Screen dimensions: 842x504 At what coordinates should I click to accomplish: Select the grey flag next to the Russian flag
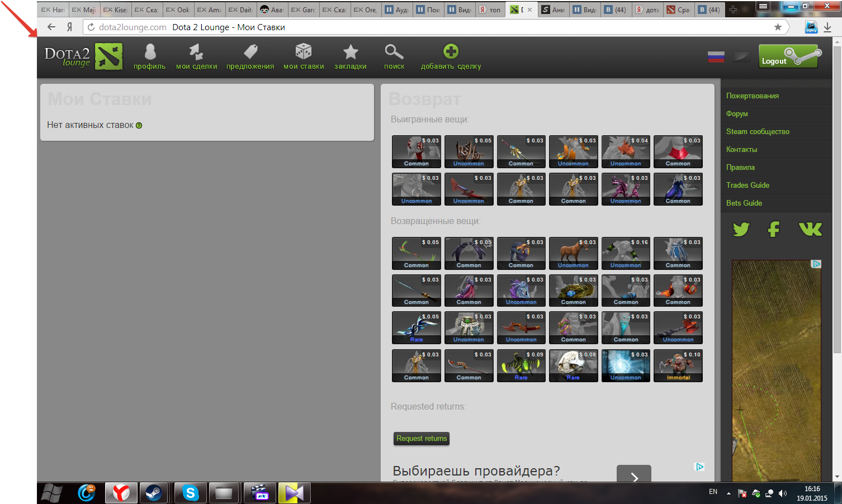pyautogui.click(x=741, y=56)
